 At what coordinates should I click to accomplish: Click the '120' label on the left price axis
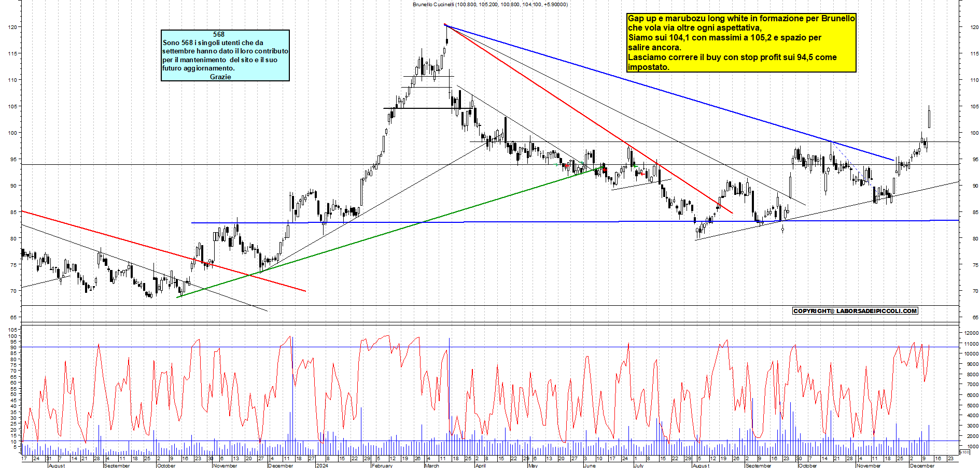[x=12, y=27]
